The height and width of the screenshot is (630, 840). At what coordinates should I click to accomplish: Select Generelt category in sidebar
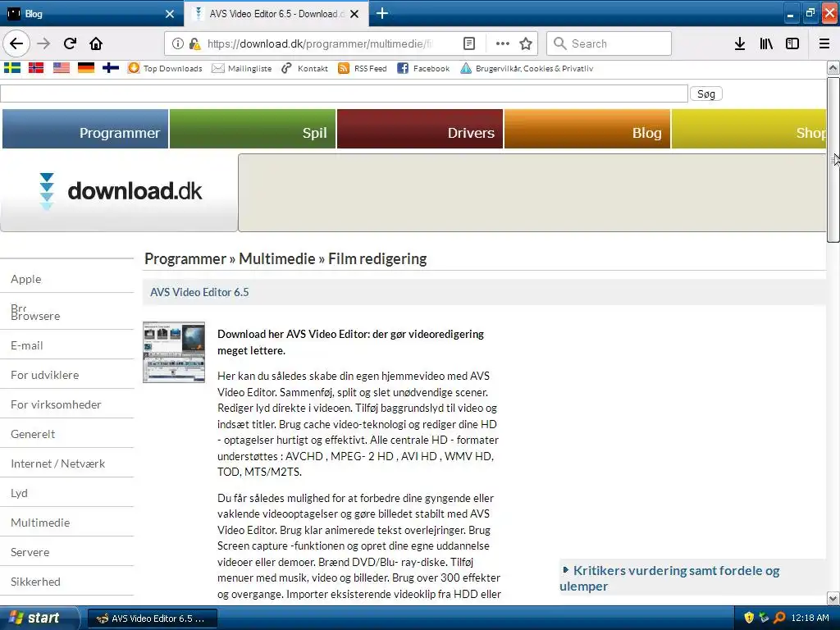pyautogui.click(x=33, y=434)
